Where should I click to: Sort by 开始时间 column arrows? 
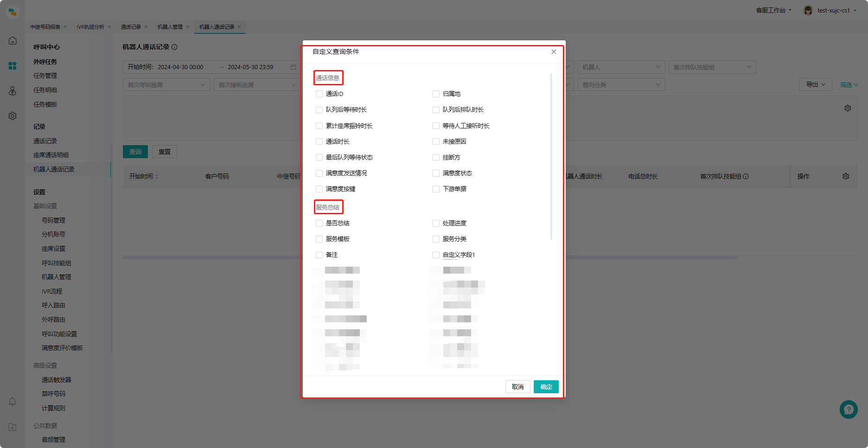[157, 176]
